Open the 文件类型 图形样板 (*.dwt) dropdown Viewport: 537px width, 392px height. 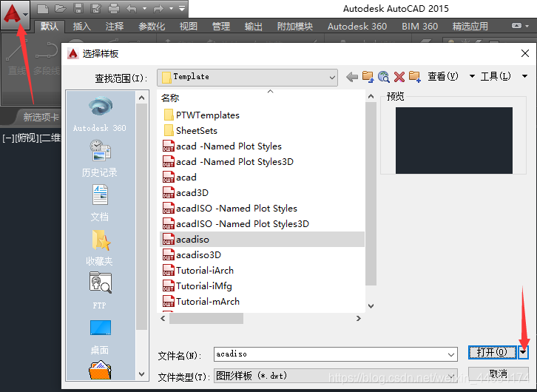pyautogui.click(x=335, y=376)
